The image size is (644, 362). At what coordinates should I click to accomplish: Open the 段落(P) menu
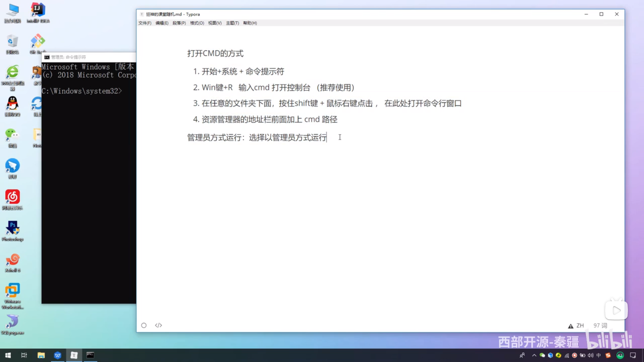pos(179,23)
